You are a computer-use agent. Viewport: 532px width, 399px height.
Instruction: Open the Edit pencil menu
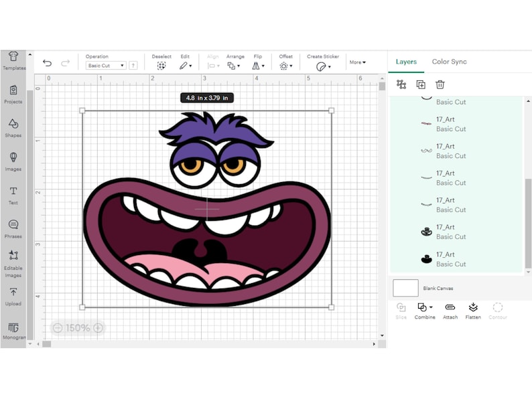point(185,66)
